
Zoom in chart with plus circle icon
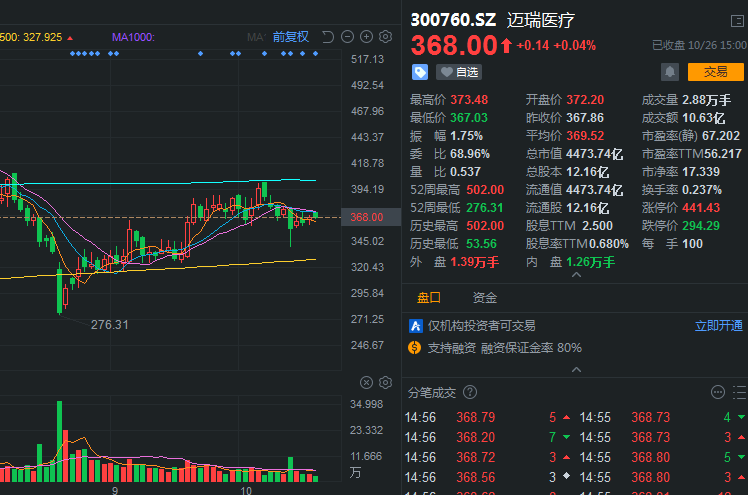[366, 37]
